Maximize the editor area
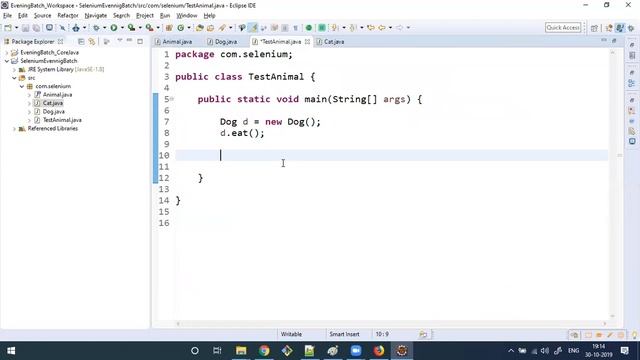Screen dimensions: 640x360 click(x=614, y=41)
